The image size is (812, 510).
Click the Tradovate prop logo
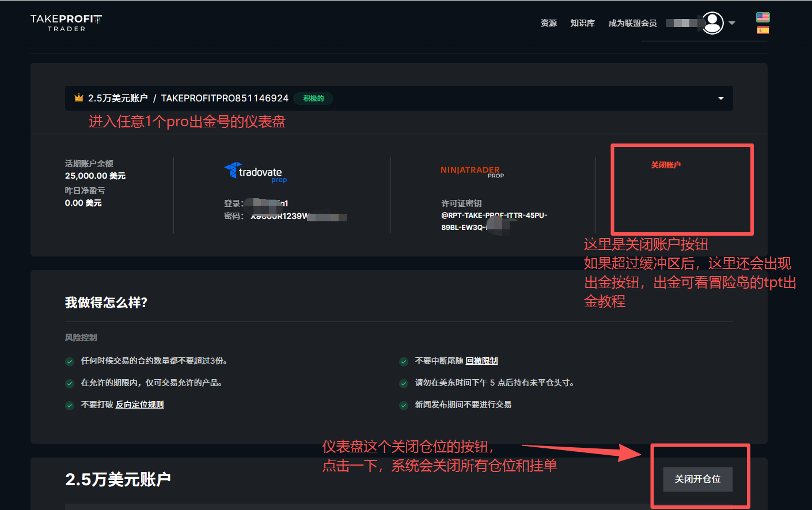point(256,173)
